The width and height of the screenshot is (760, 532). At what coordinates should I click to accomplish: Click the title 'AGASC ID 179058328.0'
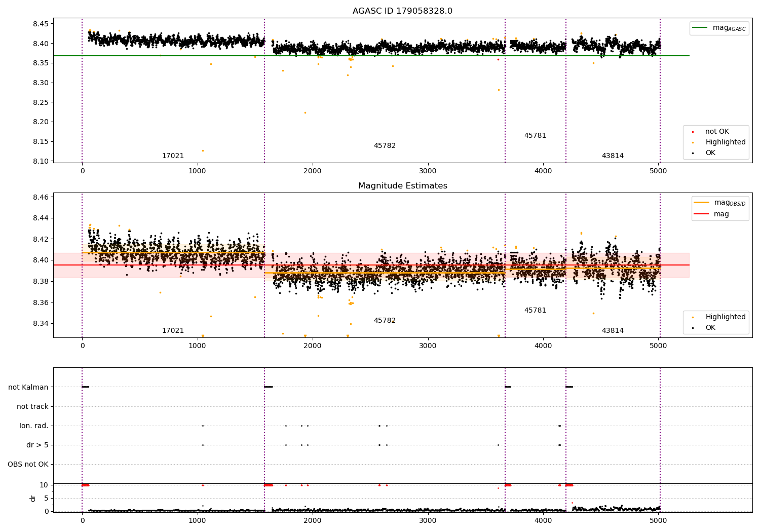[402, 11]
